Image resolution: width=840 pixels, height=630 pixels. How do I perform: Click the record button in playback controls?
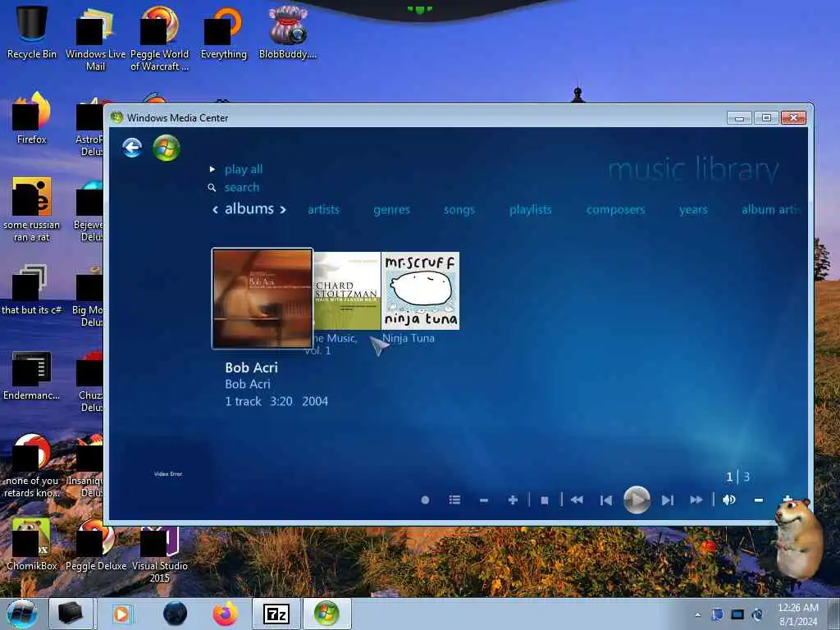(x=425, y=500)
